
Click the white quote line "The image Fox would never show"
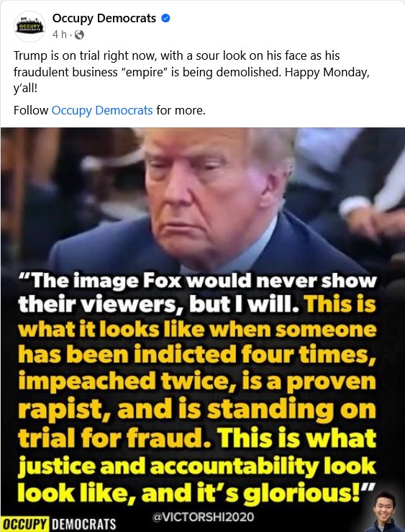[198, 281]
